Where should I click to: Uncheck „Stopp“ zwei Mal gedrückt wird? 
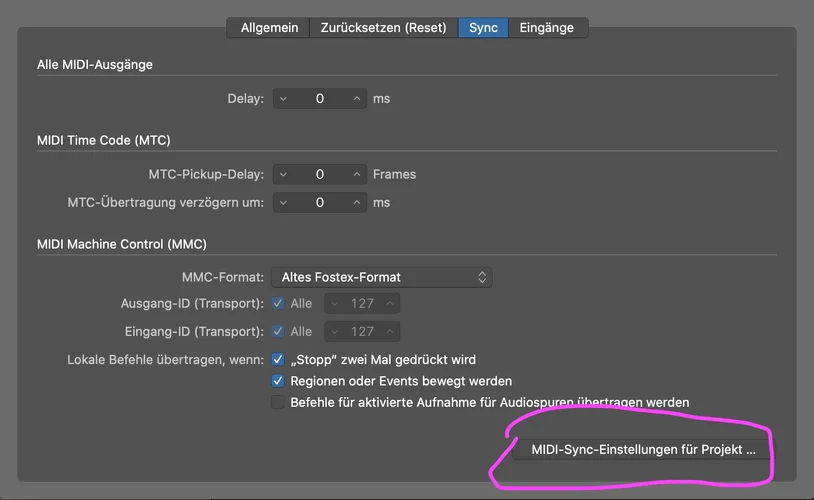click(279, 359)
